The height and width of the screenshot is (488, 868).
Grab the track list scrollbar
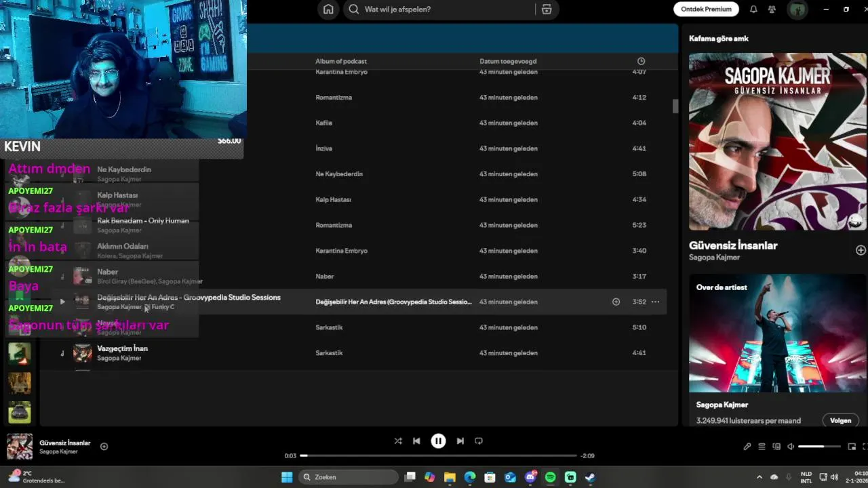pos(675,106)
